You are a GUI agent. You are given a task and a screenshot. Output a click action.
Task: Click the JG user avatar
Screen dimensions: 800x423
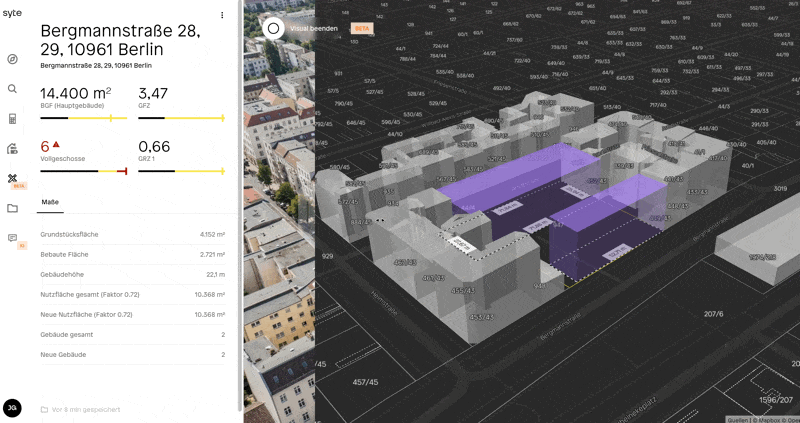point(12,407)
